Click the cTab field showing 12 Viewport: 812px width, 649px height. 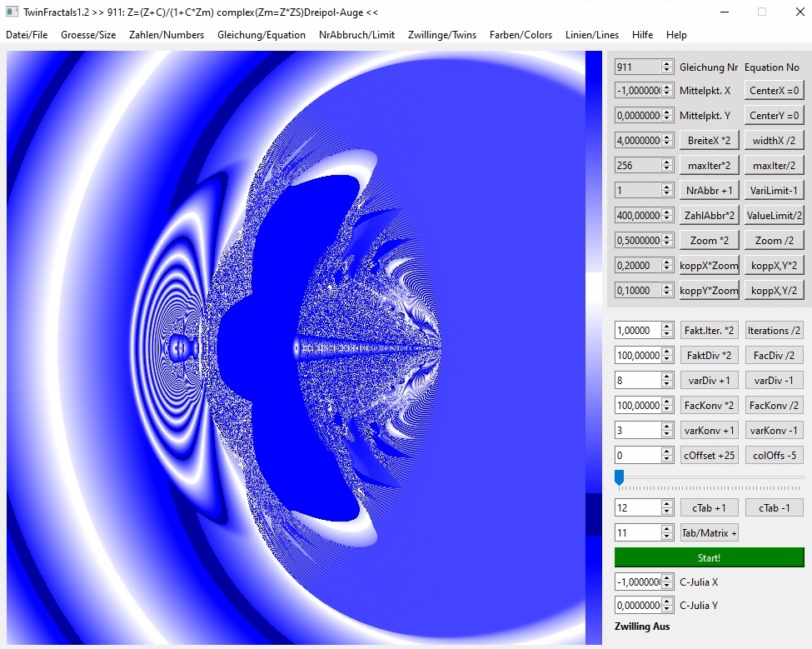tap(644, 507)
